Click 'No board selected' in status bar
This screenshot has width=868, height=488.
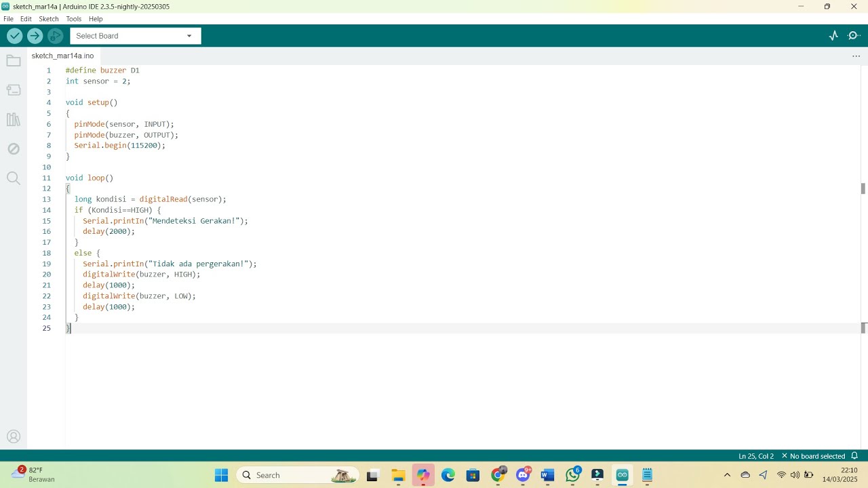[x=813, y=456]
